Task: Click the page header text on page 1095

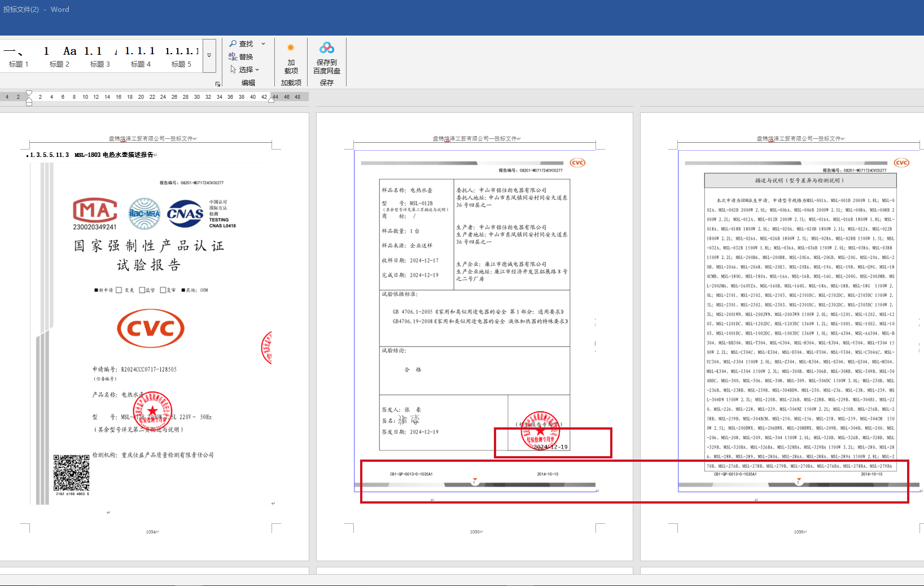Action: point(475,138)
